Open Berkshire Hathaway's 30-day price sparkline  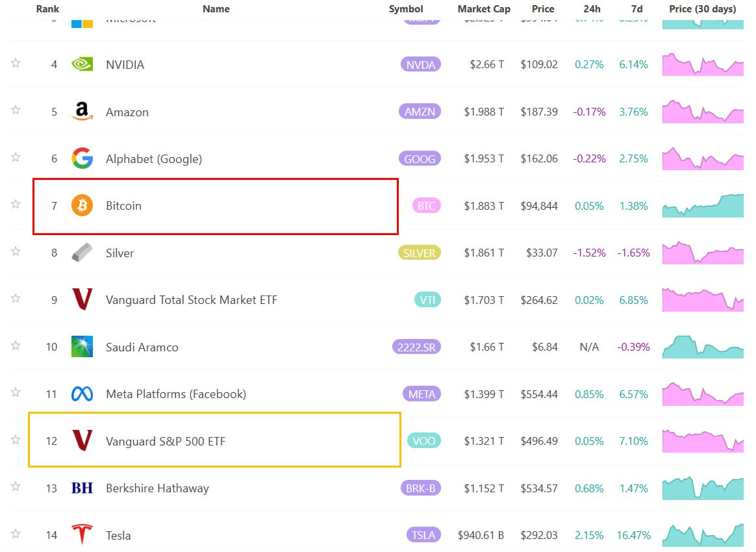703,488
